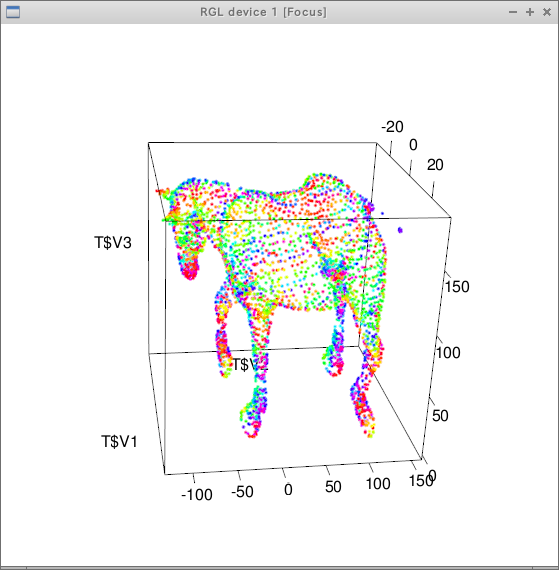Image resolution: width=559 pixels, height=570 pixels.
Task: Click the -50 tick label on bottom axis
Action: [x=242, y=492]
